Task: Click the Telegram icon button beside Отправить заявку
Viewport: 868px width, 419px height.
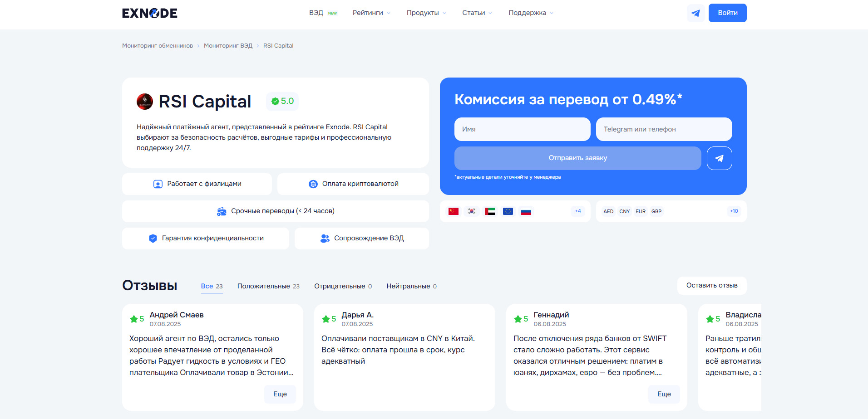Action: click(719, 158)
